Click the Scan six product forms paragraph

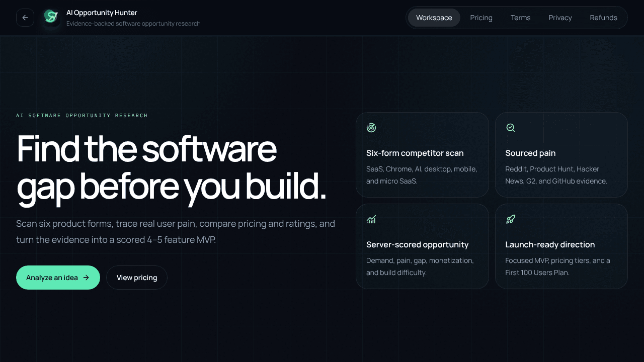click(x=176, y=232)
